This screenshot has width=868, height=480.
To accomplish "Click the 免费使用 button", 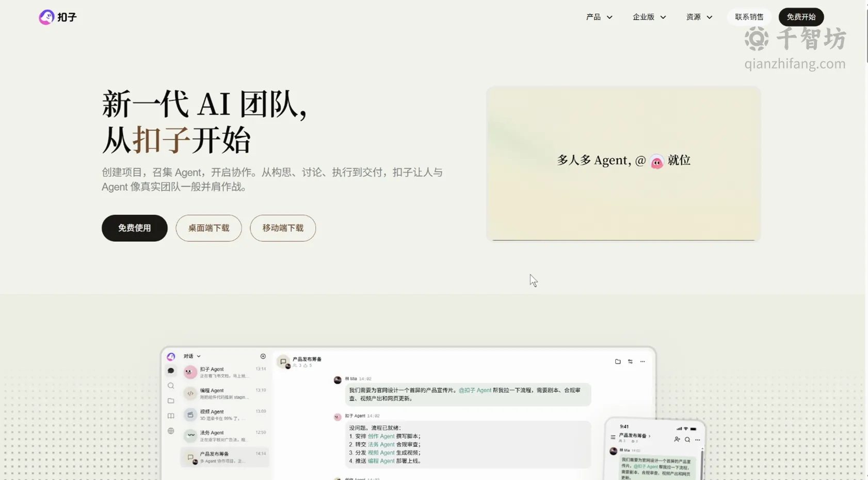I will (135, 228).
